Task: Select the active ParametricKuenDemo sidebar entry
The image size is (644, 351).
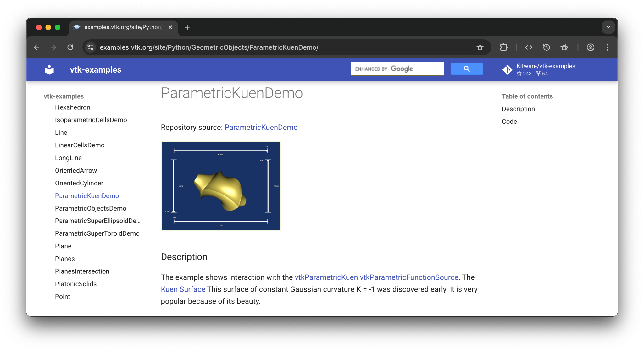Action: (x=87, y=195)
